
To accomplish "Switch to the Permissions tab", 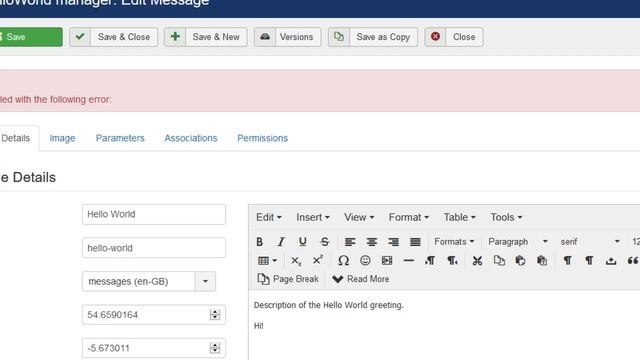I will click(262, 138).
